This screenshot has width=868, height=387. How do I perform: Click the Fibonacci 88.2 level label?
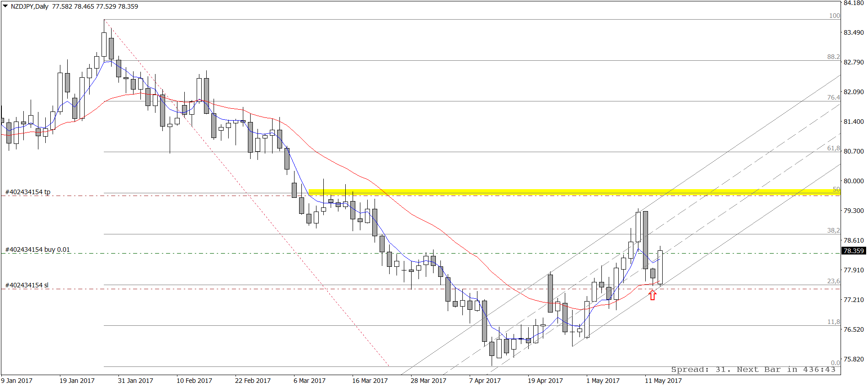[x=833, y=57]
